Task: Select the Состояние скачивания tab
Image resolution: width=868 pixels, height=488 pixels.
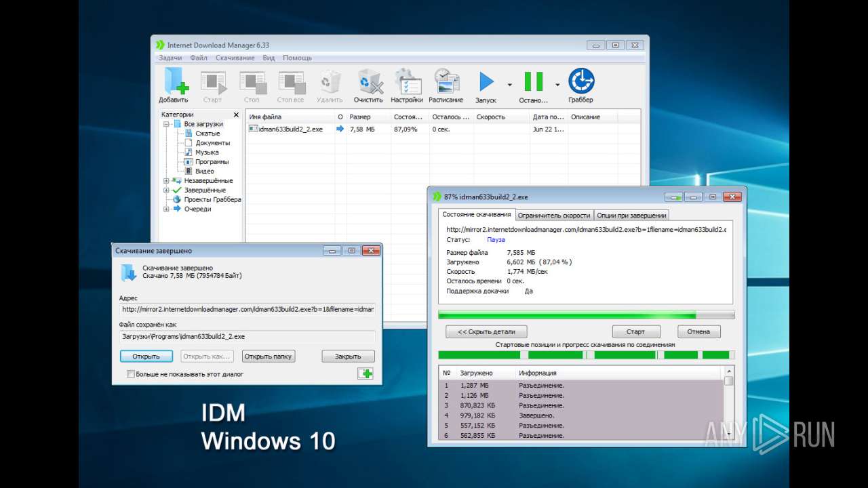Action: tap(477, 215)
